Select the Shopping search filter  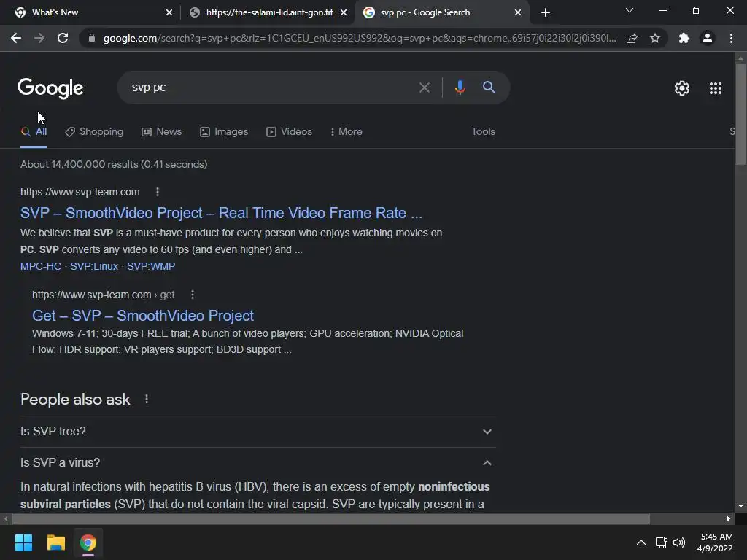[94, 132]
